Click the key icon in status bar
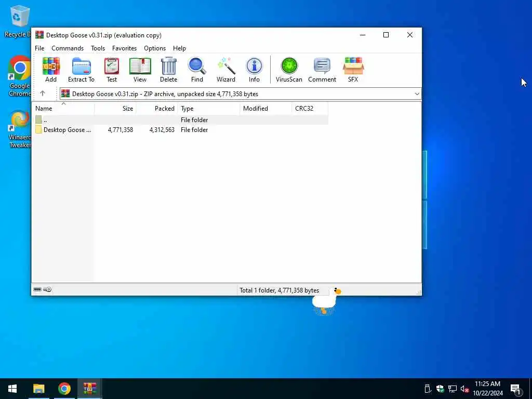 pyautogui.click(x=47, y=289)
